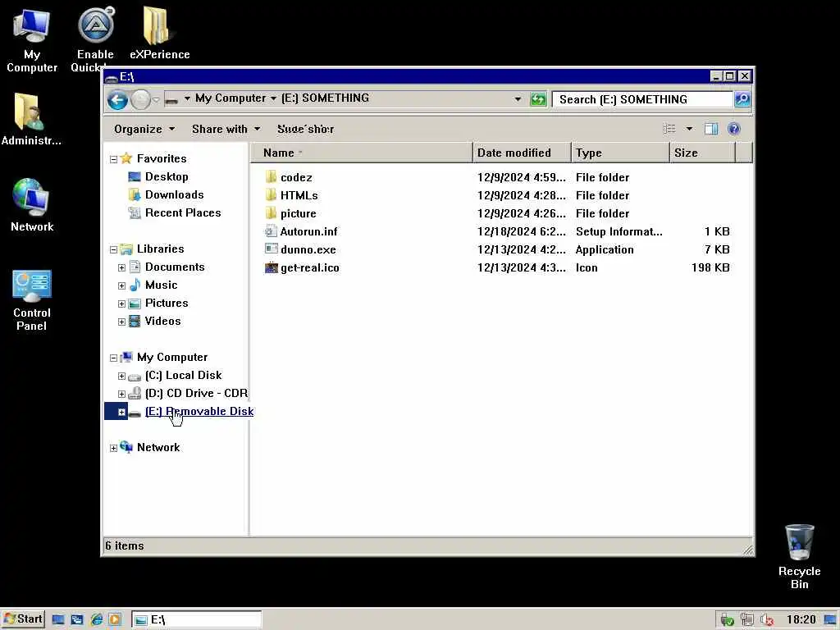This screenshot has width=840, height=630.
Task: Launch media player from quick launch
Action: coord(115,620)
